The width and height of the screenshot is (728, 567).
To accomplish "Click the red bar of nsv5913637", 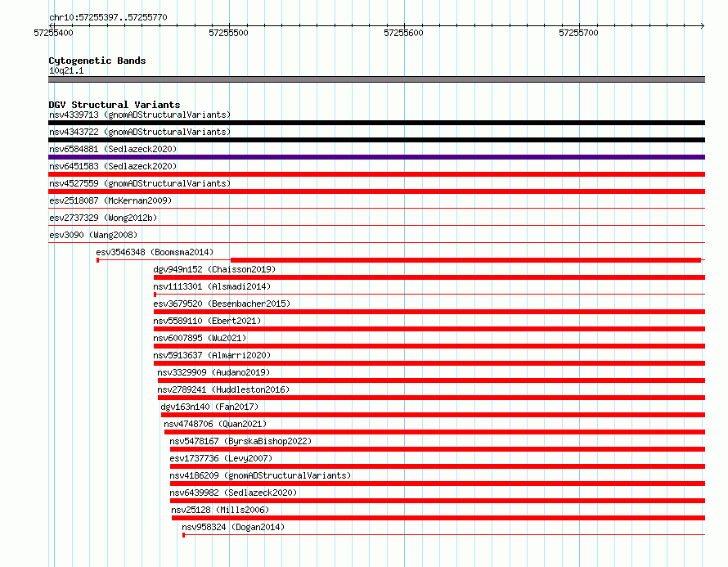I will (429, 363).
